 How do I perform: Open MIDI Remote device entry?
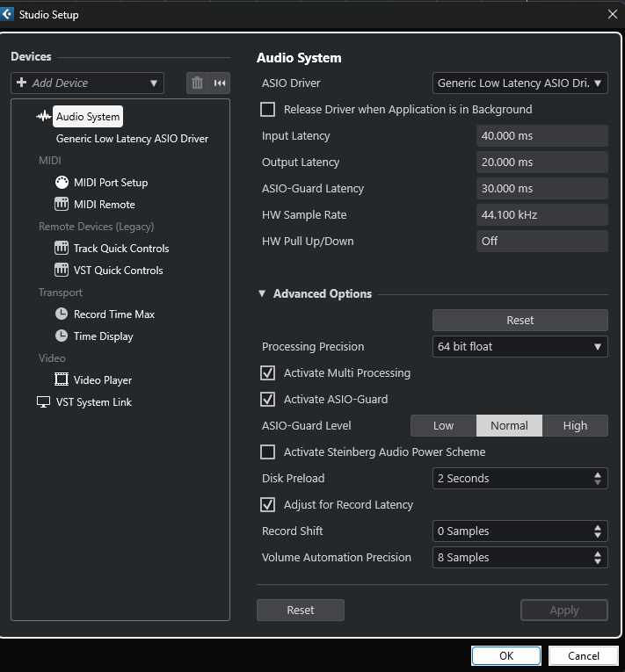[x=104, y=205]
